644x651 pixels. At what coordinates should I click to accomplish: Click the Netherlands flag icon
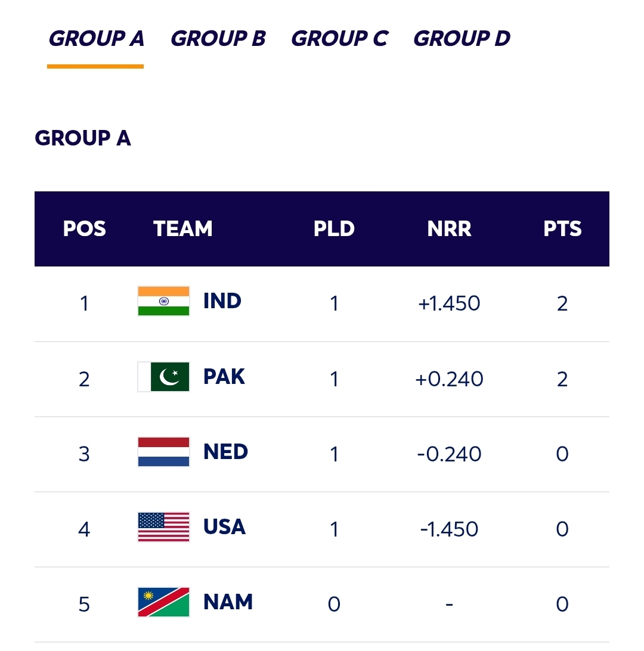tap(163, 452)
